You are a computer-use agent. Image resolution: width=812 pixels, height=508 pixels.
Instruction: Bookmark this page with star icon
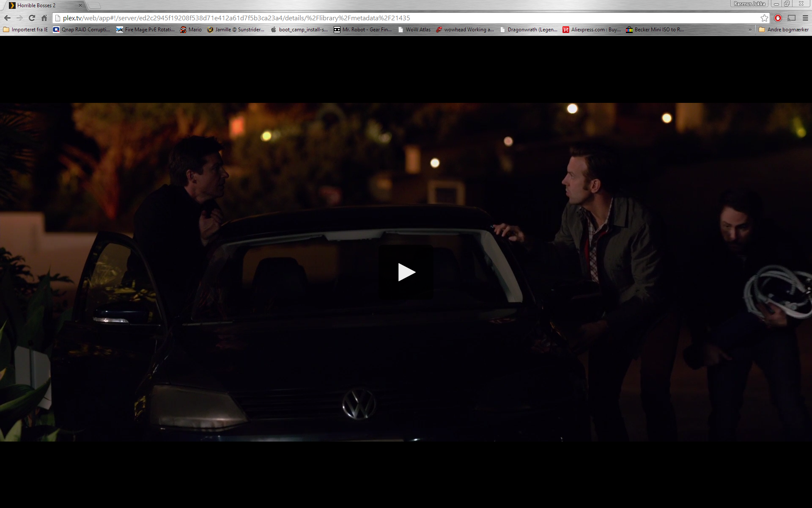(x=764, y=18)
